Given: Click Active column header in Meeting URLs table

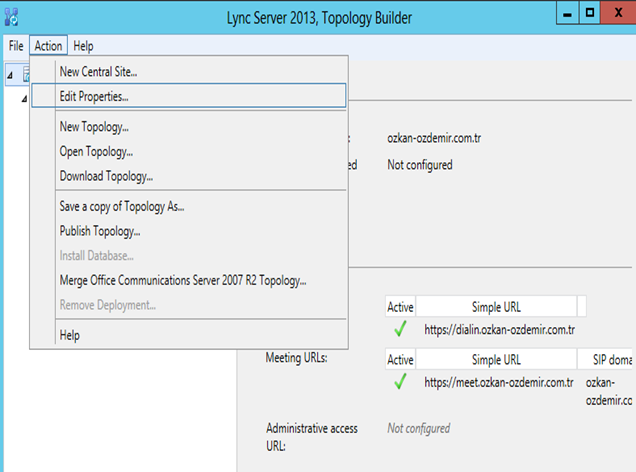Looking at the screenshot, I should pyautogui.click(x=400, y=360).
